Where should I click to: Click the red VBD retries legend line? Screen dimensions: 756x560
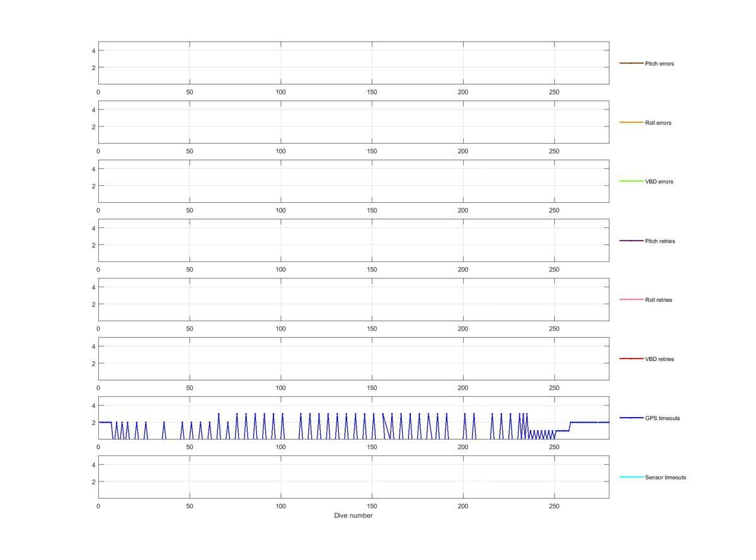pos(631,358)
